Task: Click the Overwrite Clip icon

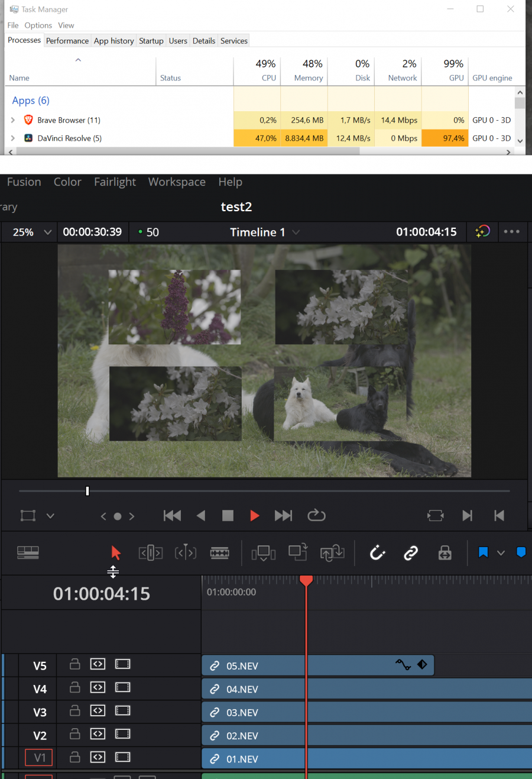Action: click(x=298, y=552)
